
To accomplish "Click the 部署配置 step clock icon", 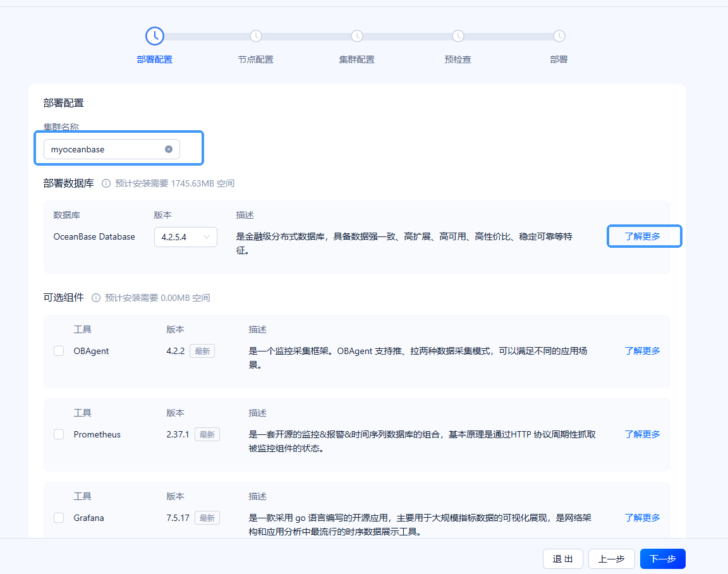I will 155,36.
